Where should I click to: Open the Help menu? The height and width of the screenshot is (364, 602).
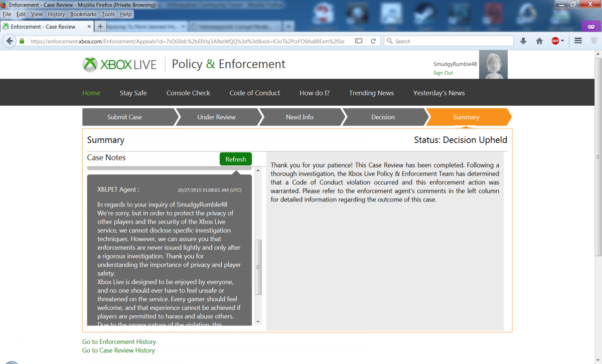tap(126, 15)
